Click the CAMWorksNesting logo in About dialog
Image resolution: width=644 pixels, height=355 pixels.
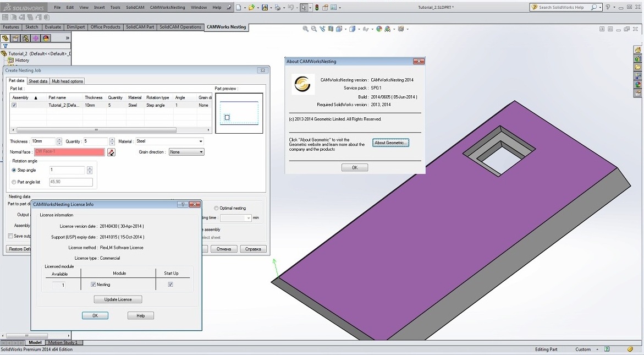[x=302, y=84]
